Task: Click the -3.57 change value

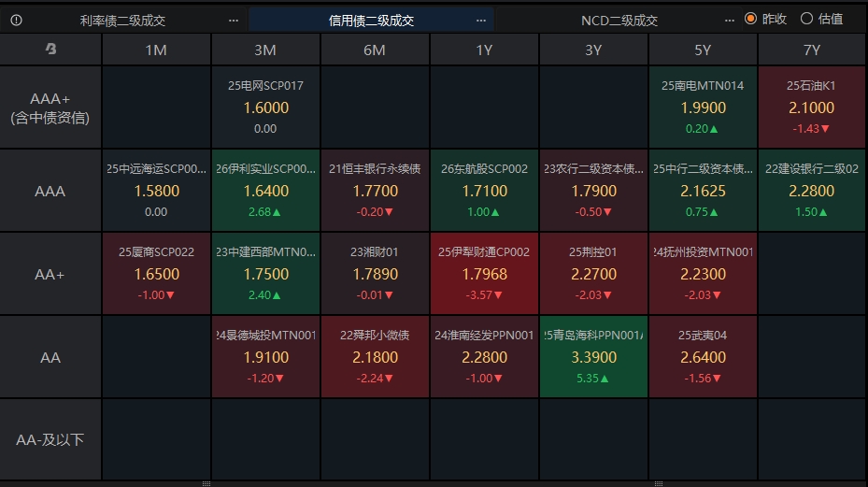Action: [x=484, y=295]
